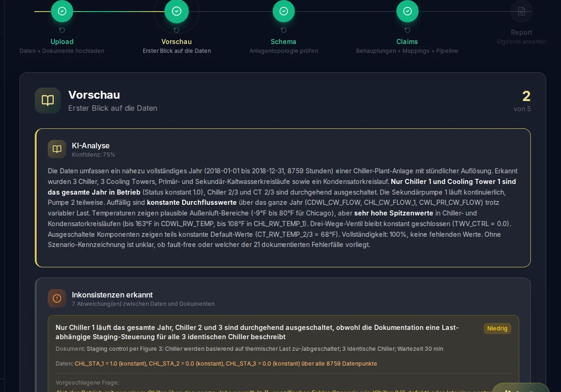Select the Claims step label
The height and width of the screenshot is (392, 561).
407,42
